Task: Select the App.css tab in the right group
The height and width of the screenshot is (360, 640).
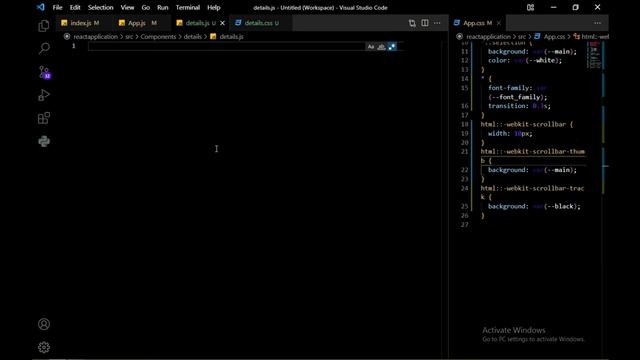Action: (477, 23)
